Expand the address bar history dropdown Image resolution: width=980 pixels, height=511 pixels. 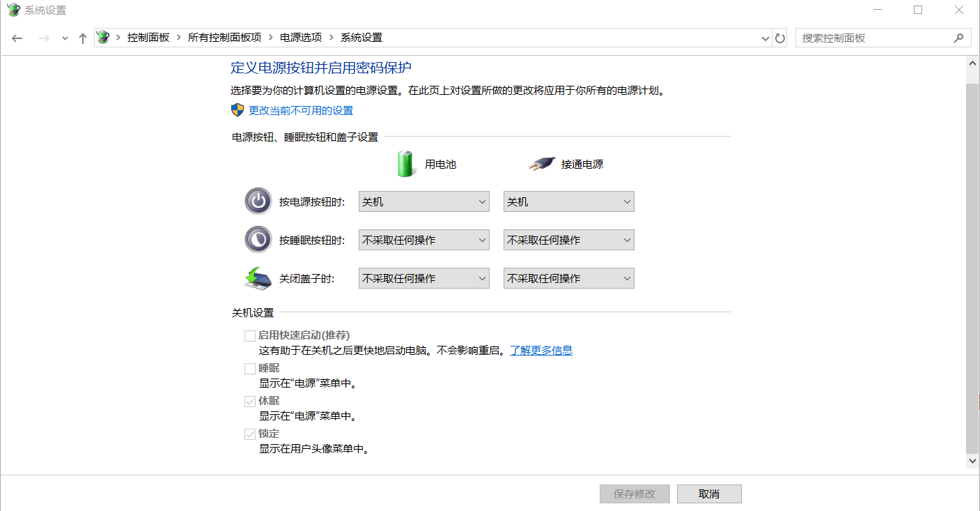765,38
